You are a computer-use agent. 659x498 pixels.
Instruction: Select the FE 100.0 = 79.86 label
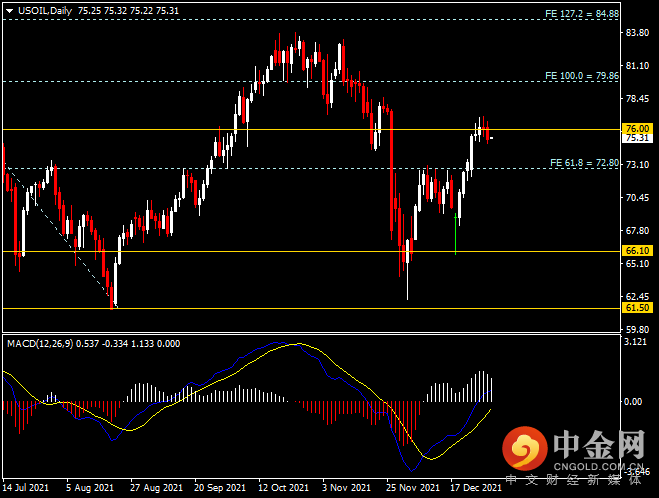point(582,76)
